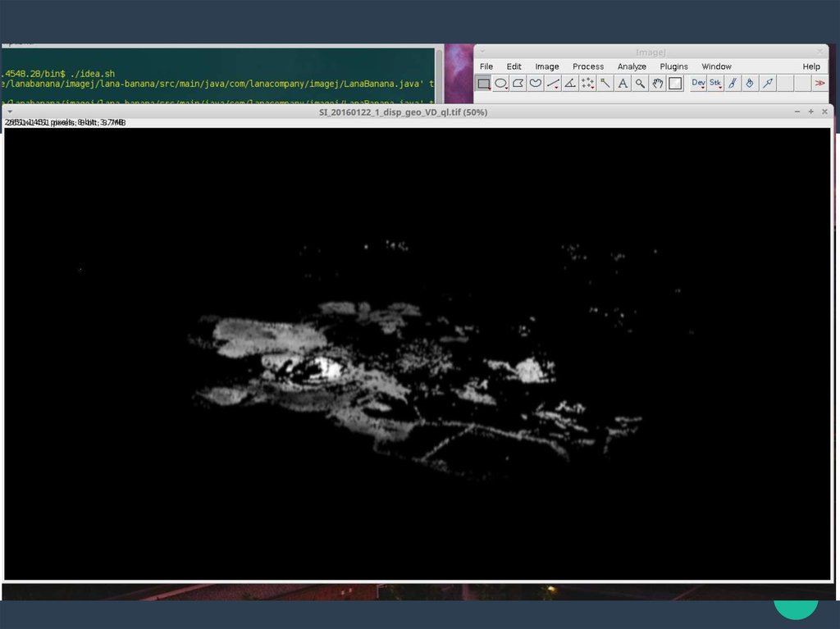840x629 pixels.
Task: Choose the Multi-point tool
Action: 587,84
